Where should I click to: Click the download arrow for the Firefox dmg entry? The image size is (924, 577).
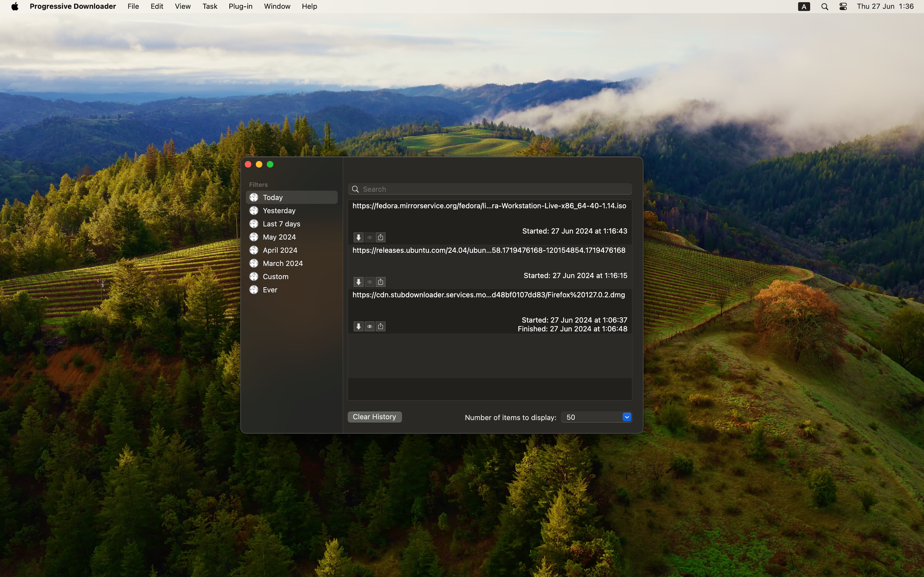[x=358, y=326]
